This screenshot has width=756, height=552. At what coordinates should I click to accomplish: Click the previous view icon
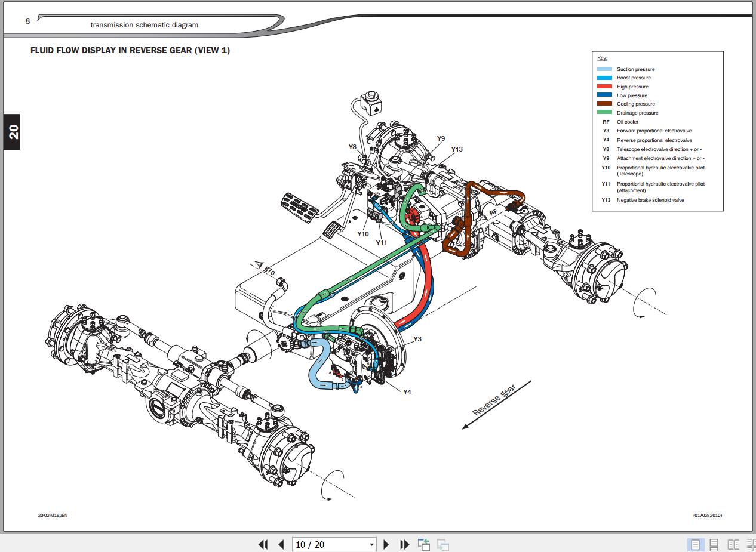point(424,544)
